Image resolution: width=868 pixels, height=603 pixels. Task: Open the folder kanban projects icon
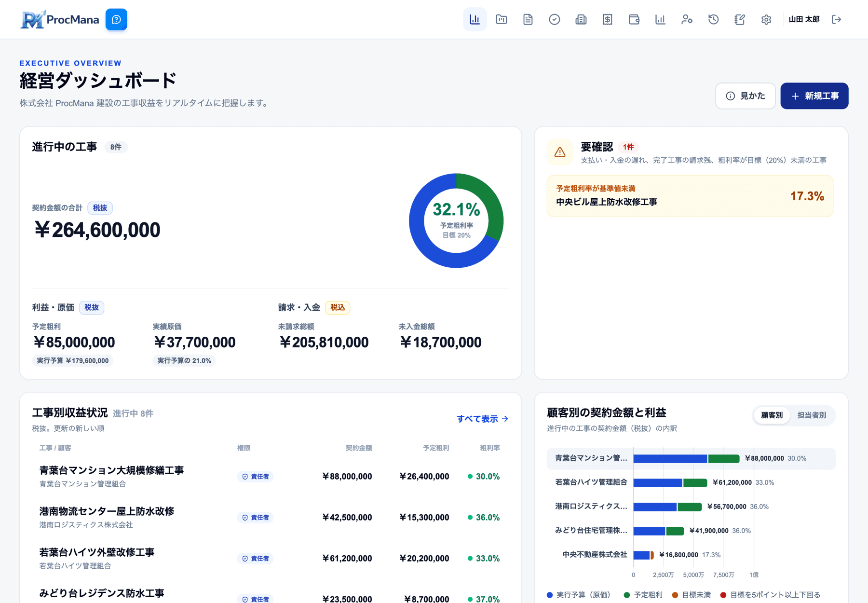click(x=501, y=19)
